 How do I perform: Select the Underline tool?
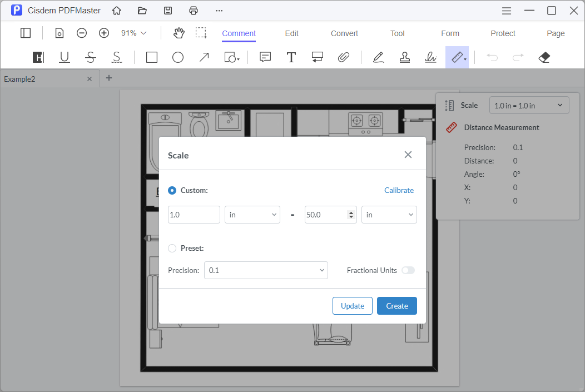click(65, 57)
